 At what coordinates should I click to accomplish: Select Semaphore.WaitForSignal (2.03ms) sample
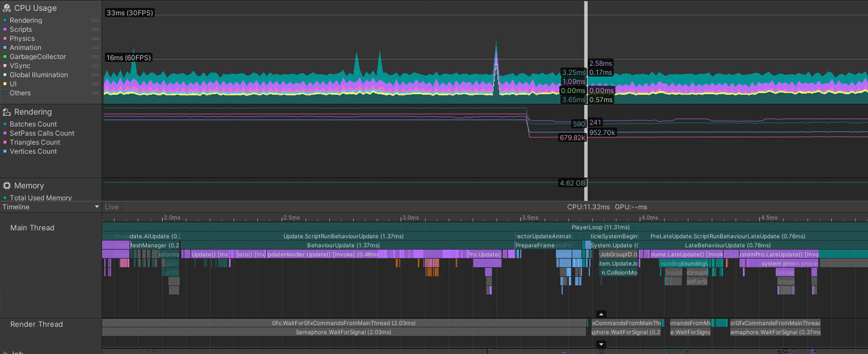click(344, 332)
